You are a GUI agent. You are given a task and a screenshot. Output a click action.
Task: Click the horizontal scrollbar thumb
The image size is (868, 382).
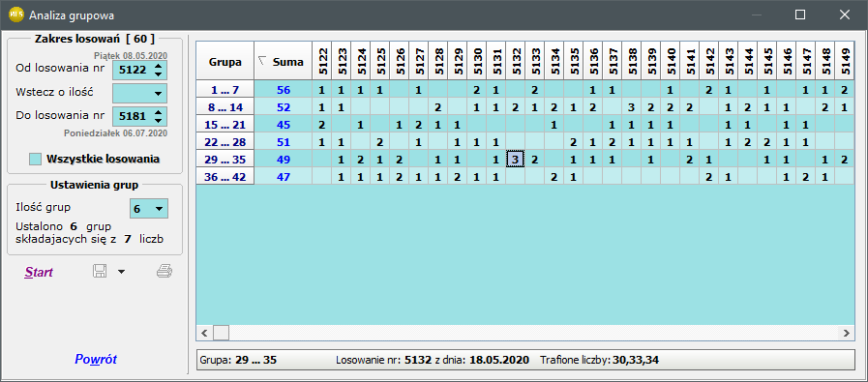point(221,333)
